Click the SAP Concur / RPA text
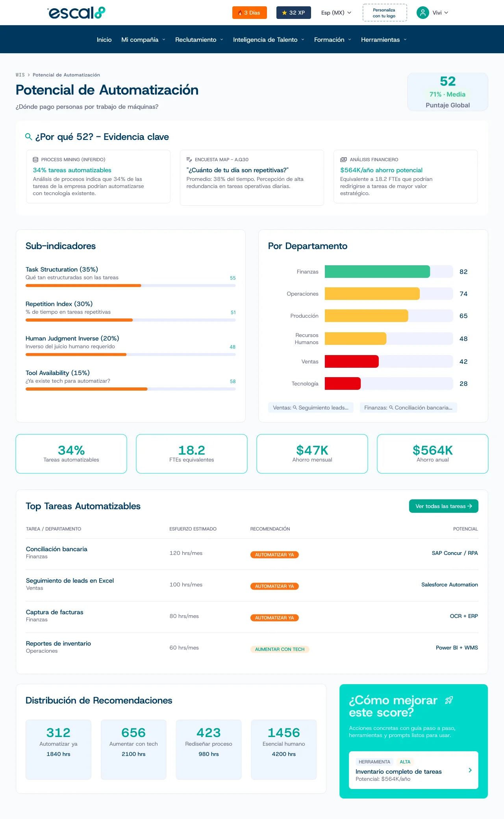 point(455,553)
